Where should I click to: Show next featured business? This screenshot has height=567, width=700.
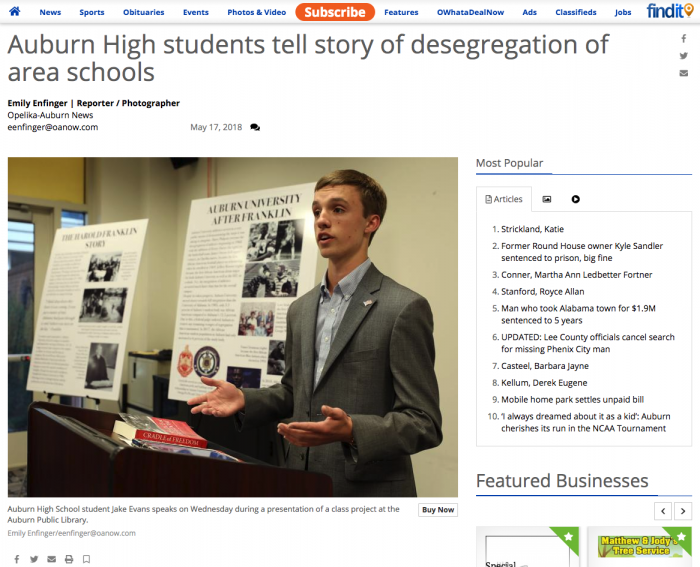pos(683,511)
